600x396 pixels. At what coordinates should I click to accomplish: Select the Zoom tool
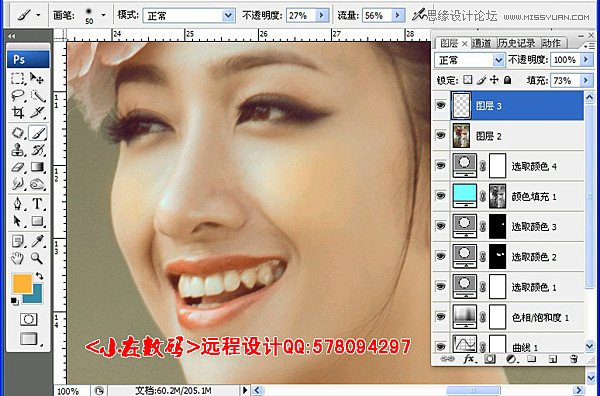[37, 258]
